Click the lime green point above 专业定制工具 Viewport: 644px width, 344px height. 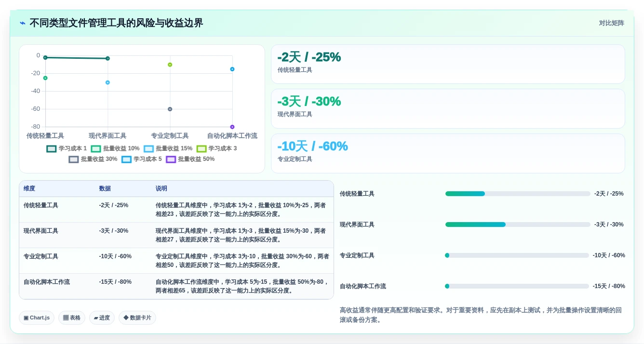[x=170, y=65]
